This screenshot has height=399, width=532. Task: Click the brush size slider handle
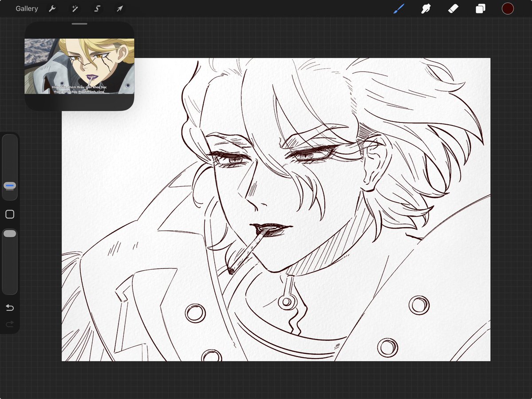click(10, 186)
